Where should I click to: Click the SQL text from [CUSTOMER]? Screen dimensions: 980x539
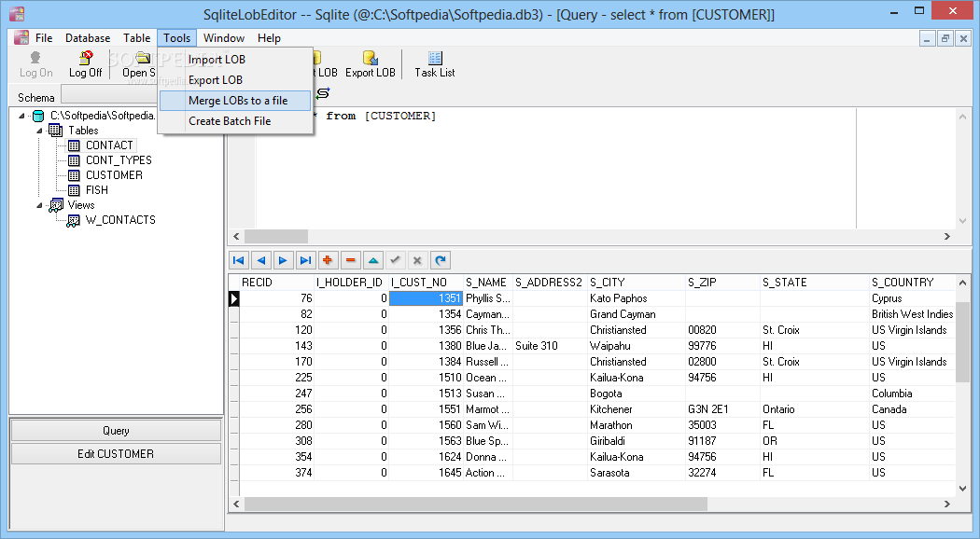[381, 117]
